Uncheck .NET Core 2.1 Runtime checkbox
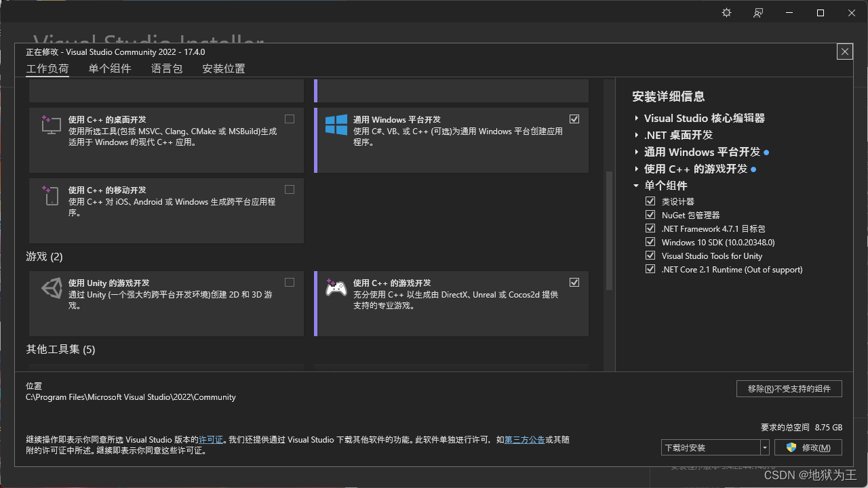Viewport: 868px width, 488px height. pos(650,269)
